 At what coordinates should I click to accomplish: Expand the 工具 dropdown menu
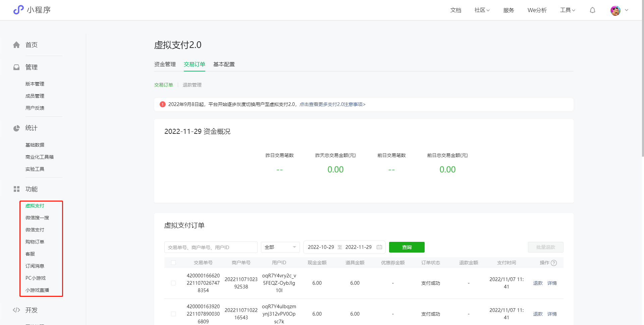[x=568, y=10]
